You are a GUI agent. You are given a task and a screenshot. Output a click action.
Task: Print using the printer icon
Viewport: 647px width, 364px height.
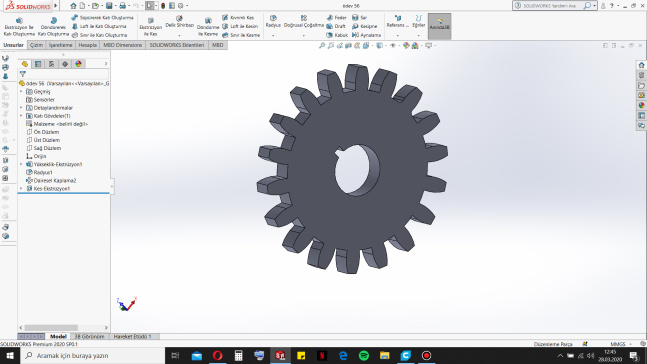[123, 6]
